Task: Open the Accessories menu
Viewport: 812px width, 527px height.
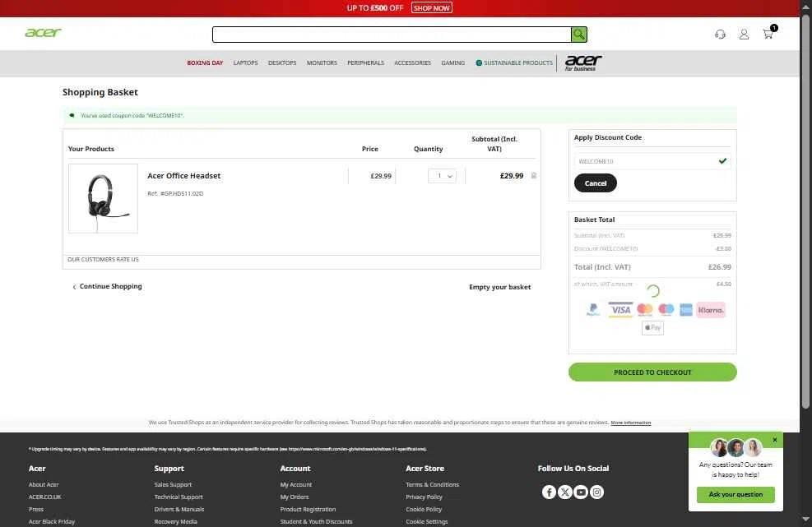Action: (412, 62)
